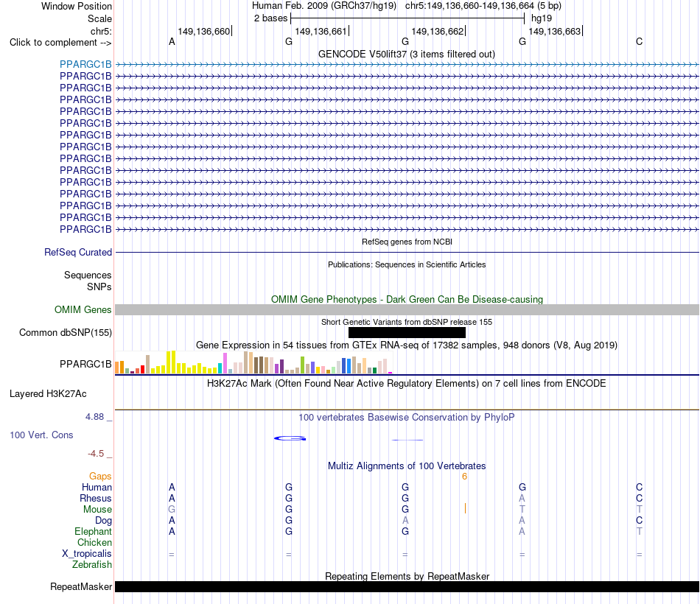Open the Common dbSNP(155) label
The width and height of the screenshot is (700, 604).
[65, 333]
